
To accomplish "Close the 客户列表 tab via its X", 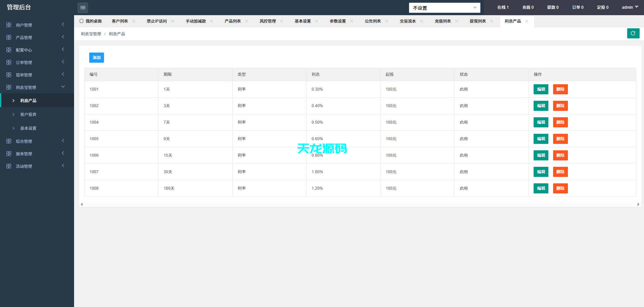I will (134, 21).
